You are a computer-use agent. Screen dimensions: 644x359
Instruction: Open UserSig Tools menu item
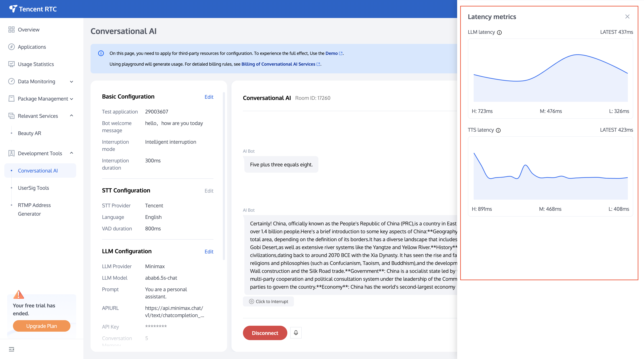[x=33, y=188]
